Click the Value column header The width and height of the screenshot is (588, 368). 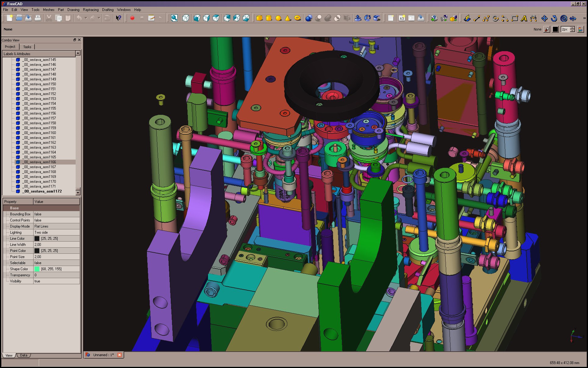(x=56, y=202)
